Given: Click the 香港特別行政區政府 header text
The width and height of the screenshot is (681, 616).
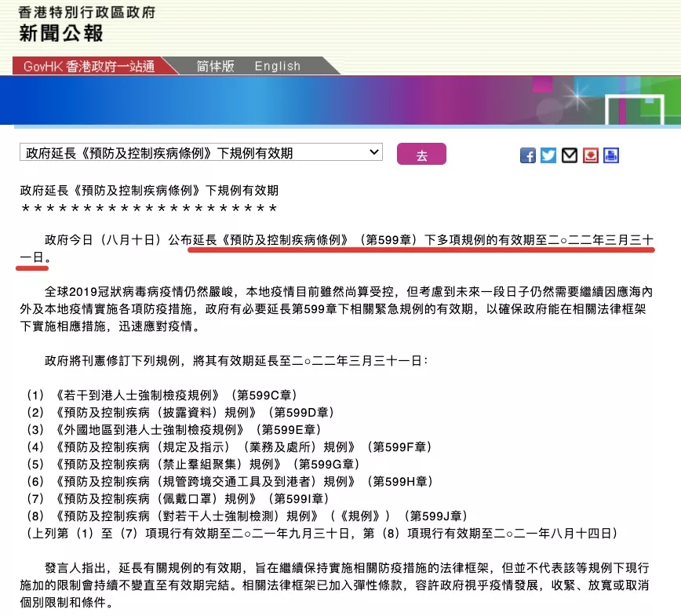Looking at the screenshot, I should click(88, 12).
